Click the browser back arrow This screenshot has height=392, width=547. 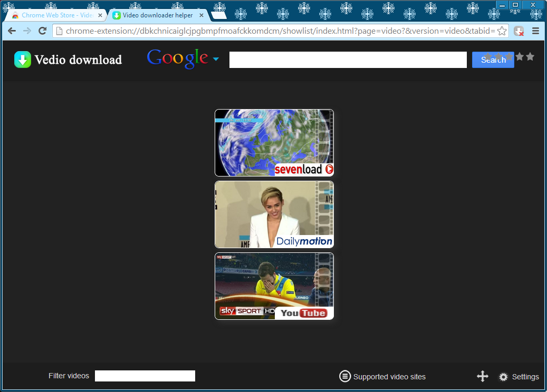pos(12,31)
